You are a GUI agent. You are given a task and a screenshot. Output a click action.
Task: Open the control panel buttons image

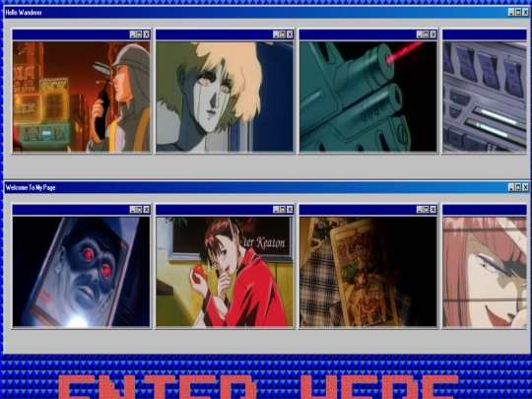(485, 97)
